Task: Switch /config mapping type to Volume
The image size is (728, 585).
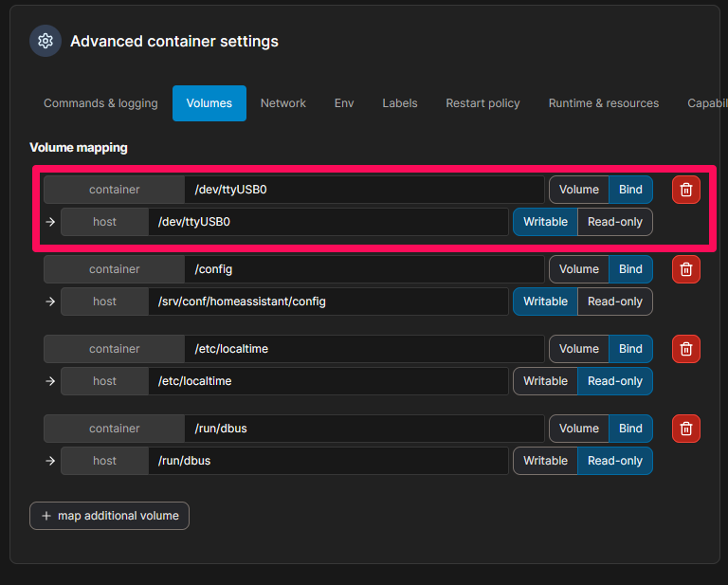Action: [x=578, y=269]
